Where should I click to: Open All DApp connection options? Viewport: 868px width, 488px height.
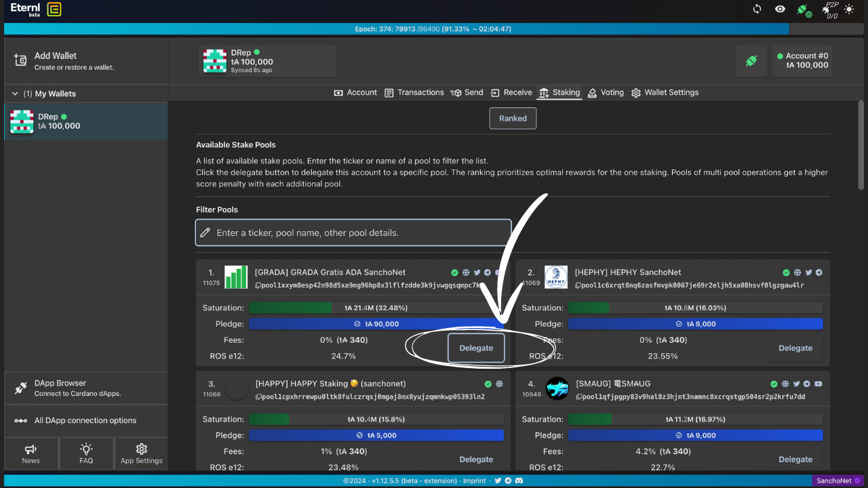[85, 420]
